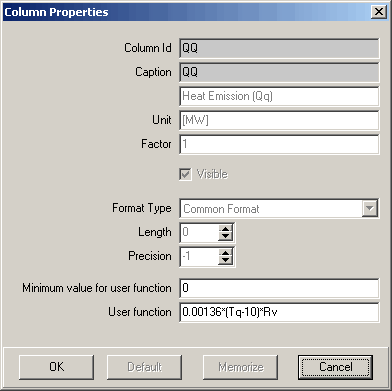Increase Precision with the up arrow

(x=226, y=252)
